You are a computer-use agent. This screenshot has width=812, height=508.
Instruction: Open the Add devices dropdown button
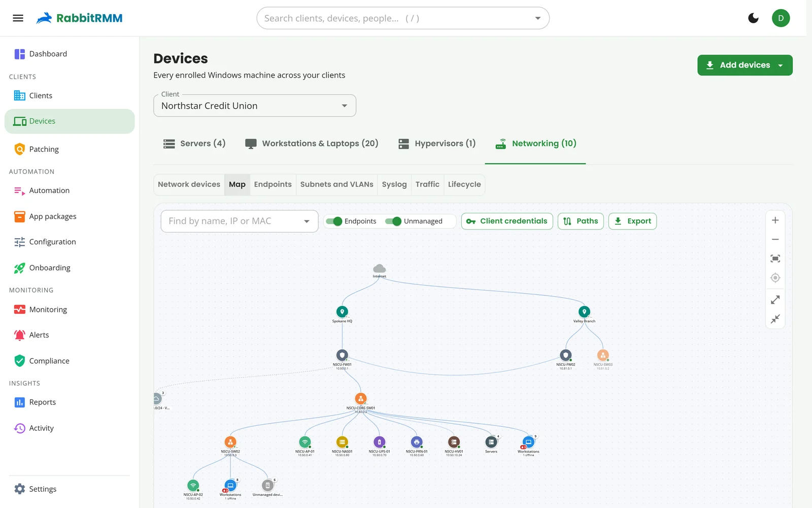click(x=745, y=65)
